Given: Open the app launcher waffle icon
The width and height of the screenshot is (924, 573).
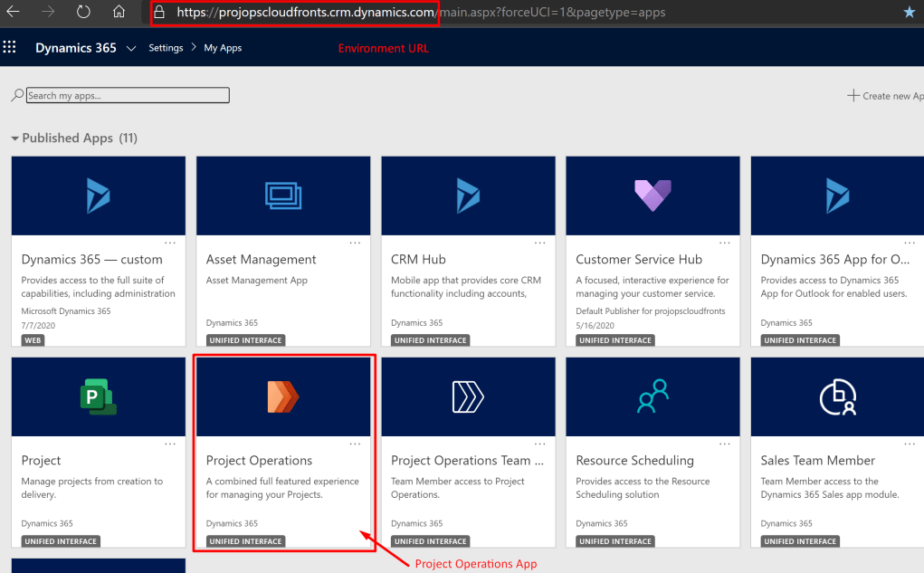Looking at the screenshot, I should tap(10, 48).
